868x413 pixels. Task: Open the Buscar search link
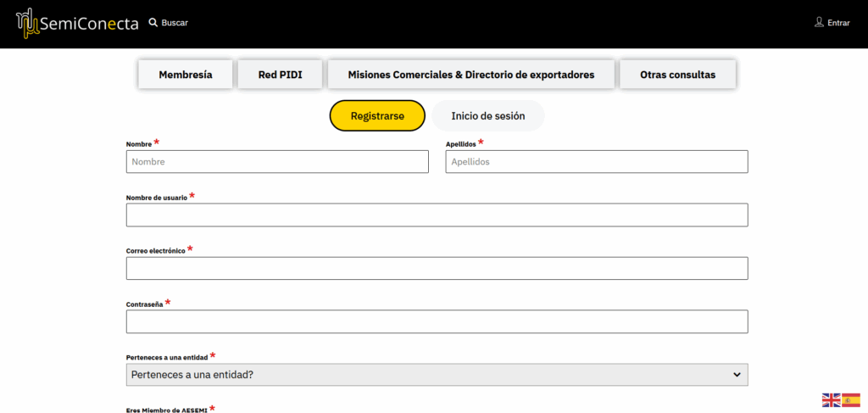coord(175,23)
